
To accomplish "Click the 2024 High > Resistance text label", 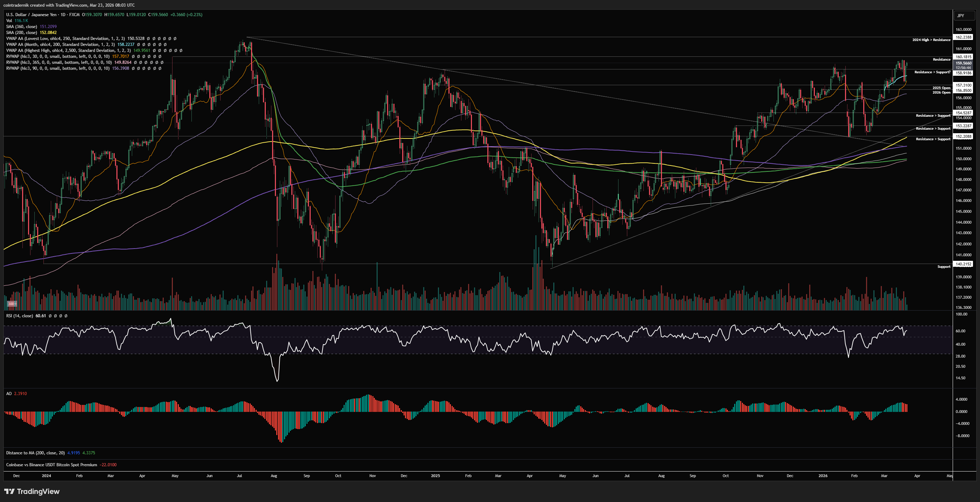I will coord(931,40).
